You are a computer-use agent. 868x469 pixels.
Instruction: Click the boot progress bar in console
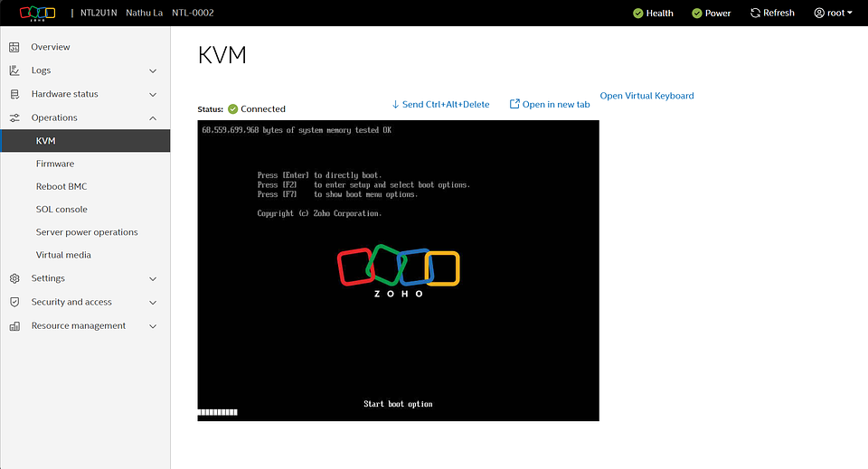(x=218, y=412)
